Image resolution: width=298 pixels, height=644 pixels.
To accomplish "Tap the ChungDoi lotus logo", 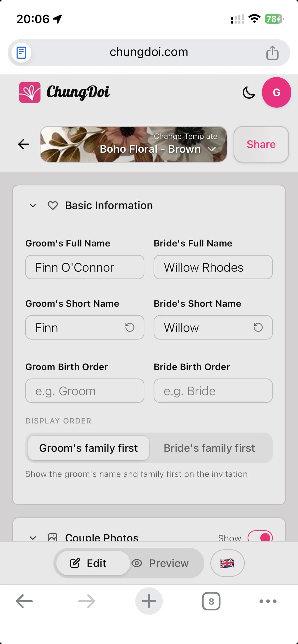I will pyautogui.click(x=30, y=92).
